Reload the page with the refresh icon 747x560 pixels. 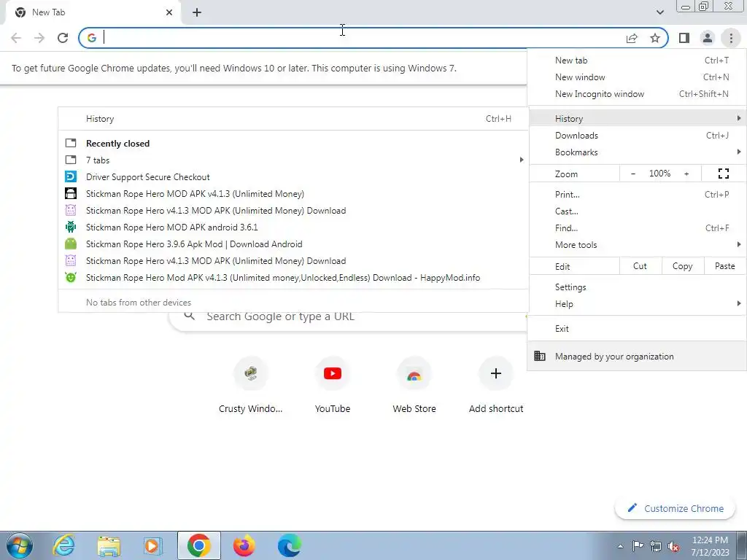tap(63, 38)
